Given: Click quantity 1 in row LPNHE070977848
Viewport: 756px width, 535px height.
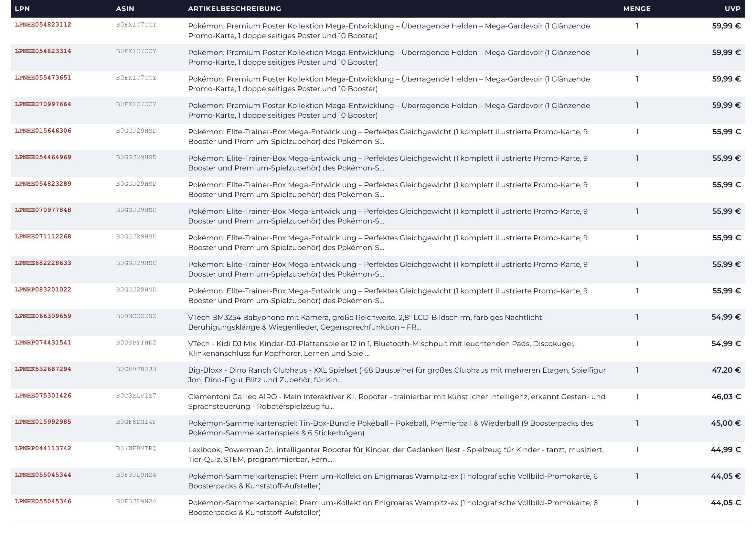Looking at the screenshot, I should pos(637,211).
